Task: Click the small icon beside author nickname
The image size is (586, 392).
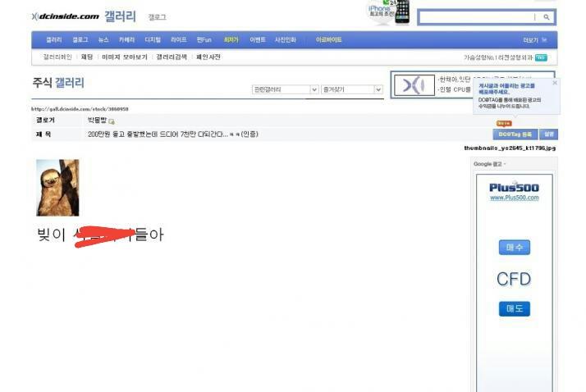Action: click(x=112, y=121)
